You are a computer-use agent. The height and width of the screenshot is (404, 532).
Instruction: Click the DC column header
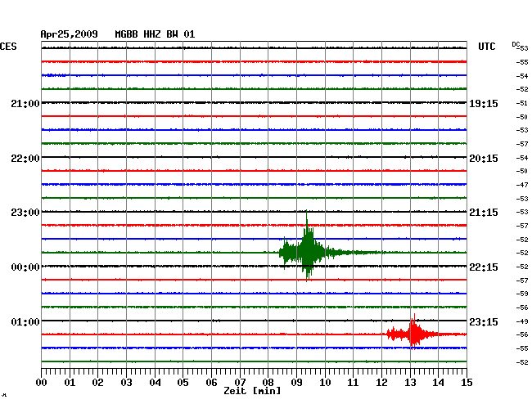pyautogui.click(x=516, y=44)
